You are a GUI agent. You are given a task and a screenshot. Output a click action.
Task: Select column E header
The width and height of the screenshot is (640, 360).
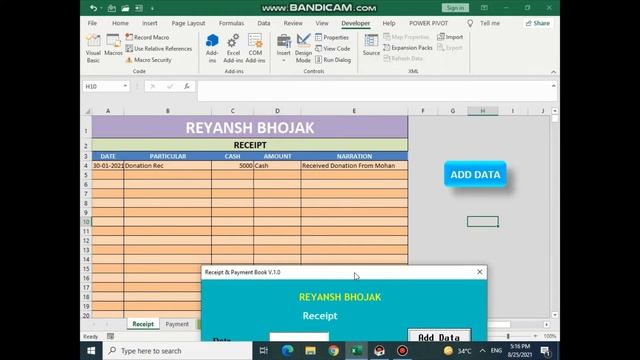[x=354, y=111]
